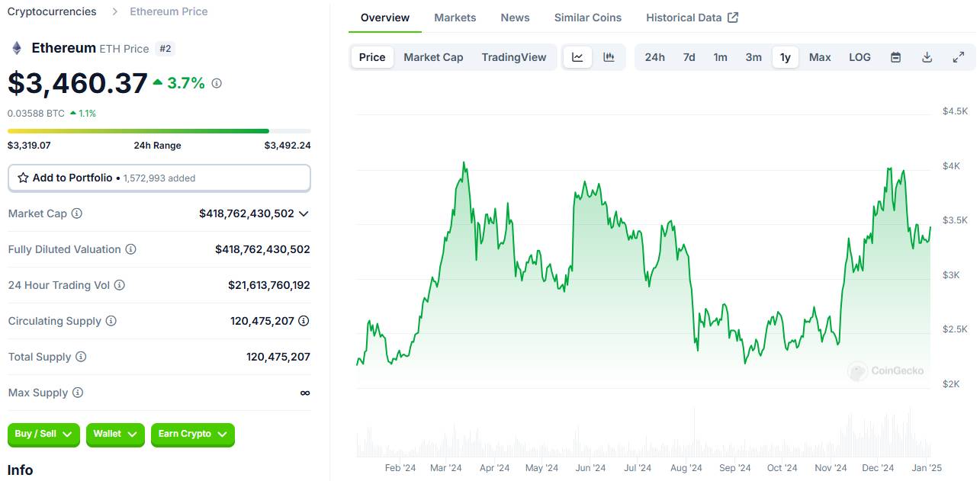Switch chart to TradingView
This screenshot has height=481, width=980.
tap(514, 57)
